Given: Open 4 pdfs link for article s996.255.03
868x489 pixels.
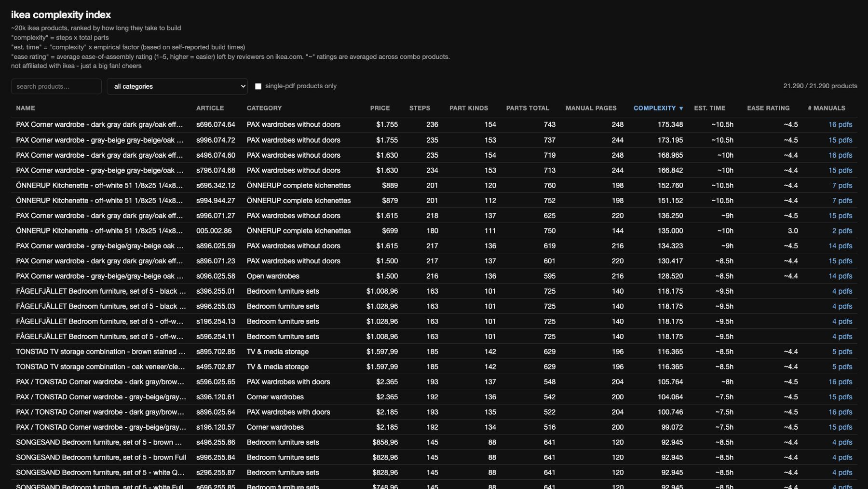Looking at the screenshot, I should 842,306.
